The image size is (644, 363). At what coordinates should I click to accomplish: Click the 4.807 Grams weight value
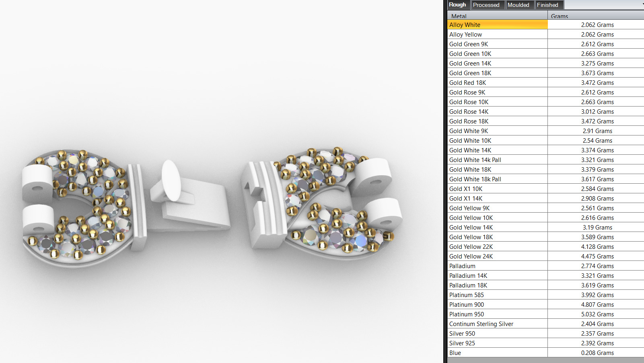pos(597,304)
